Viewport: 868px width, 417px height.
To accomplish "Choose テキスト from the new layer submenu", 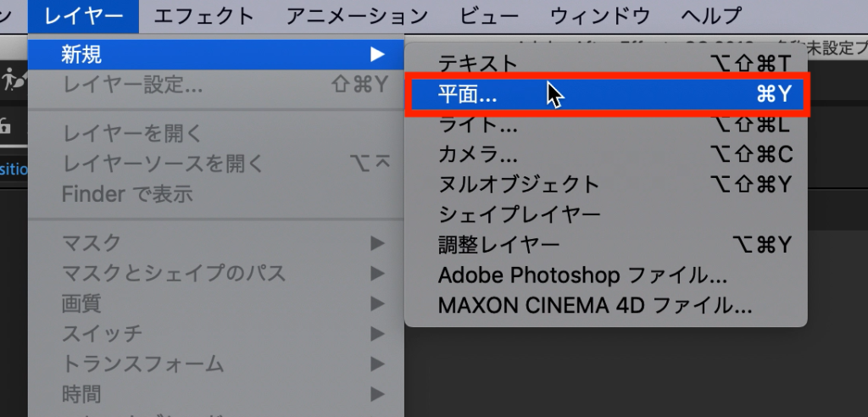I will (606, 64).
